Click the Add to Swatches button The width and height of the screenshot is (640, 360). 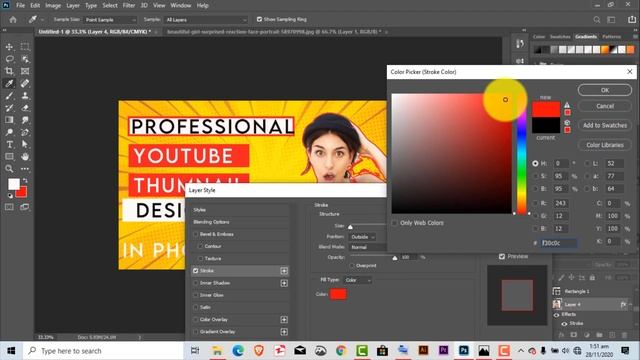(x=604, y=125)
